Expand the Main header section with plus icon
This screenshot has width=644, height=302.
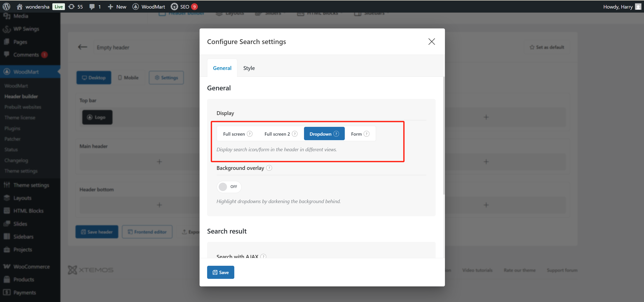click(159, 161)
